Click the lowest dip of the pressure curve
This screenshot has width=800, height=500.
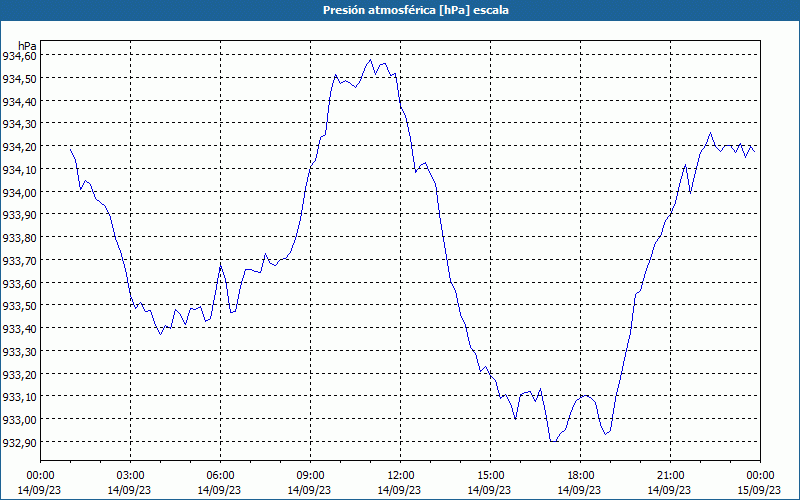pyautogui.click(x=552, y=440)
